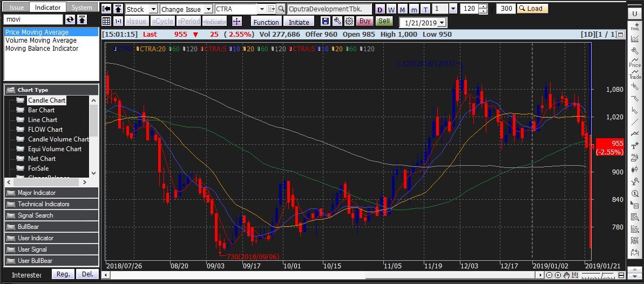Click the wrench icon in right sidebar
This screenshot has width=644, height=284.
[635, 51]
